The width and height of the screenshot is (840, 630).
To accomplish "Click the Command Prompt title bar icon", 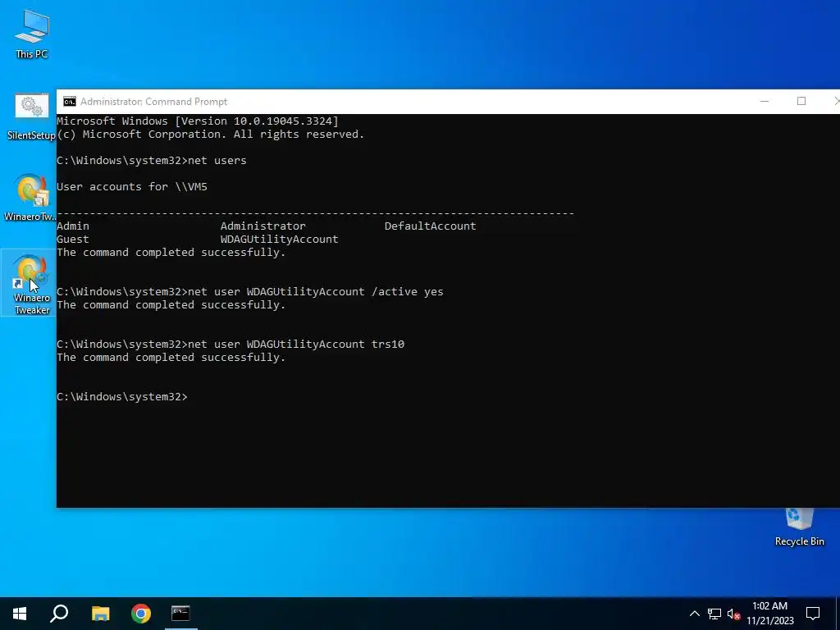I will point(70,102).
